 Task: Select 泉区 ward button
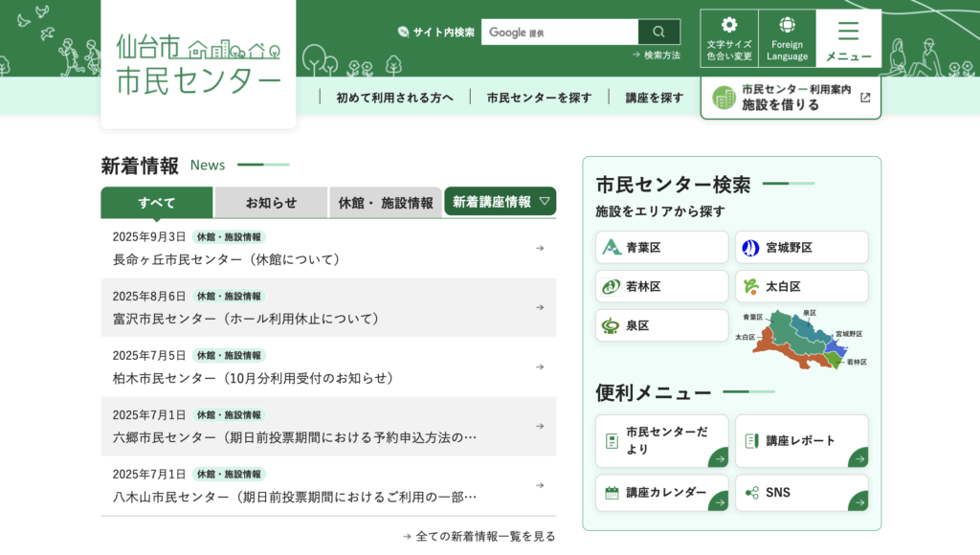[661, 325]
